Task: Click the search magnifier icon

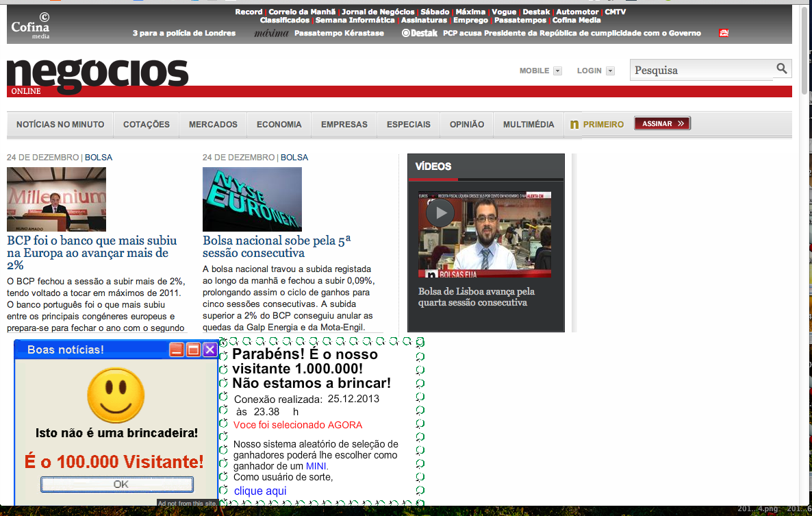Action: click(x=781, y=69)
